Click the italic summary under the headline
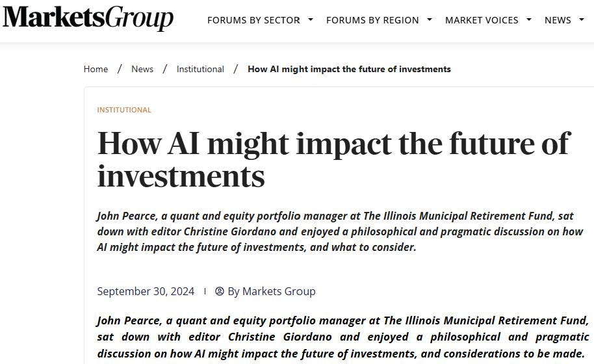Screen dimensions: 594x364 pos(335,231)
